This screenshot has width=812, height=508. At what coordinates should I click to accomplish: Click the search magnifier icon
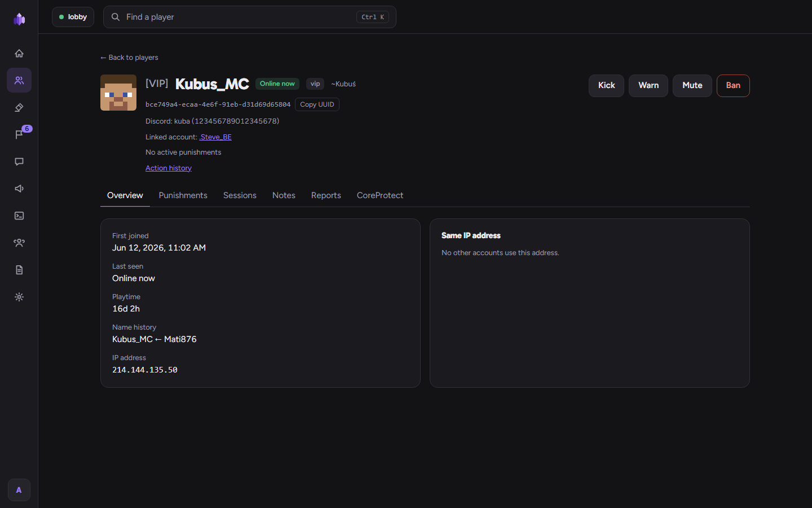pyautogui.click(x=116, y=17)
